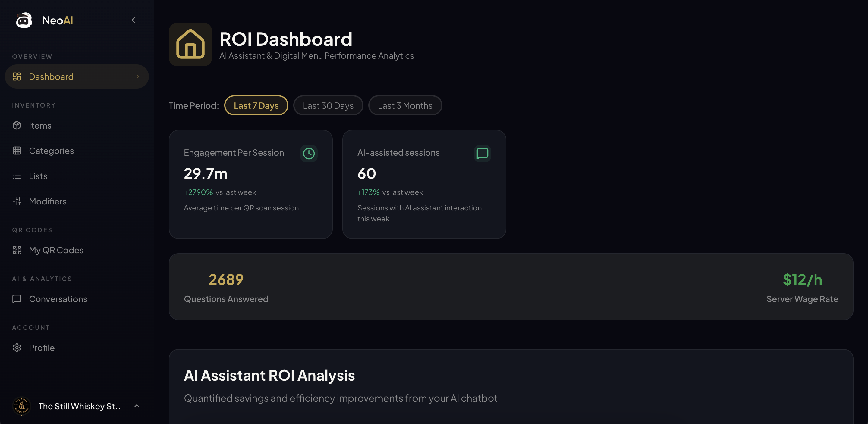Click the Items box icon
The height and width of the screenshot is (424, 868).
coord(17,125)
